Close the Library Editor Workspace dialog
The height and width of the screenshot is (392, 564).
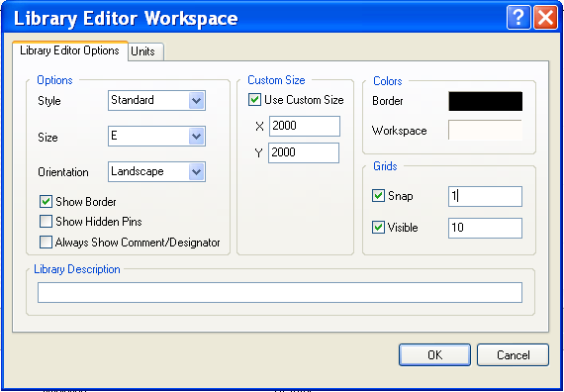pyautogui.click(x=545, y=18)
